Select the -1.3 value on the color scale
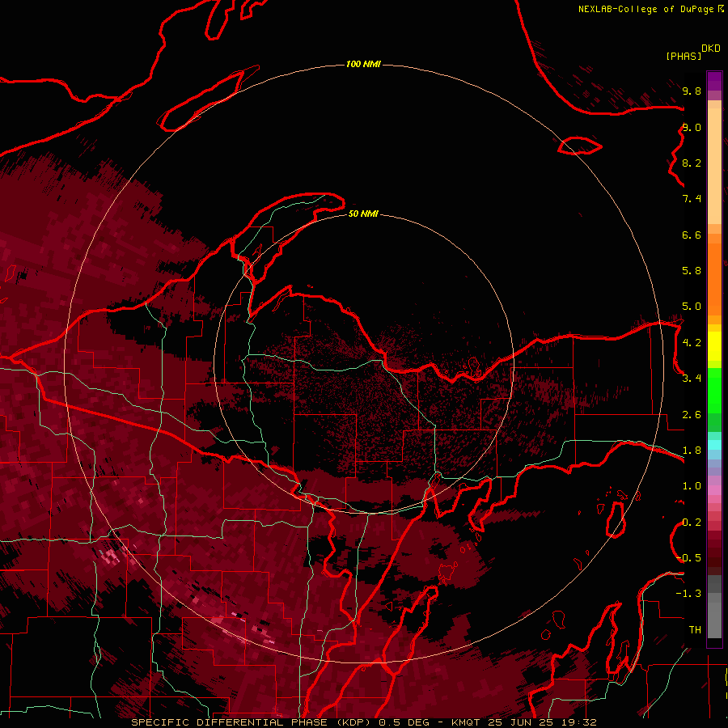This screenshot has width=728, height=728. [x=688, y=594]
